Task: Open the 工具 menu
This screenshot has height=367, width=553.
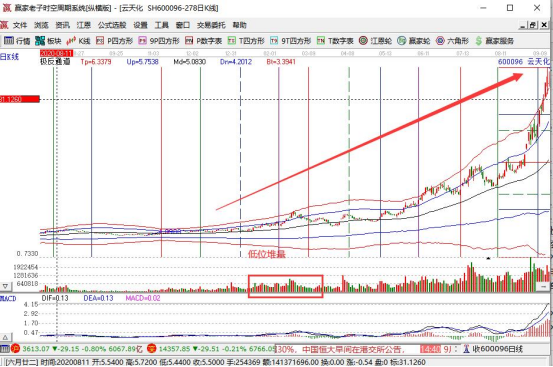Action: tap(162, 25)
